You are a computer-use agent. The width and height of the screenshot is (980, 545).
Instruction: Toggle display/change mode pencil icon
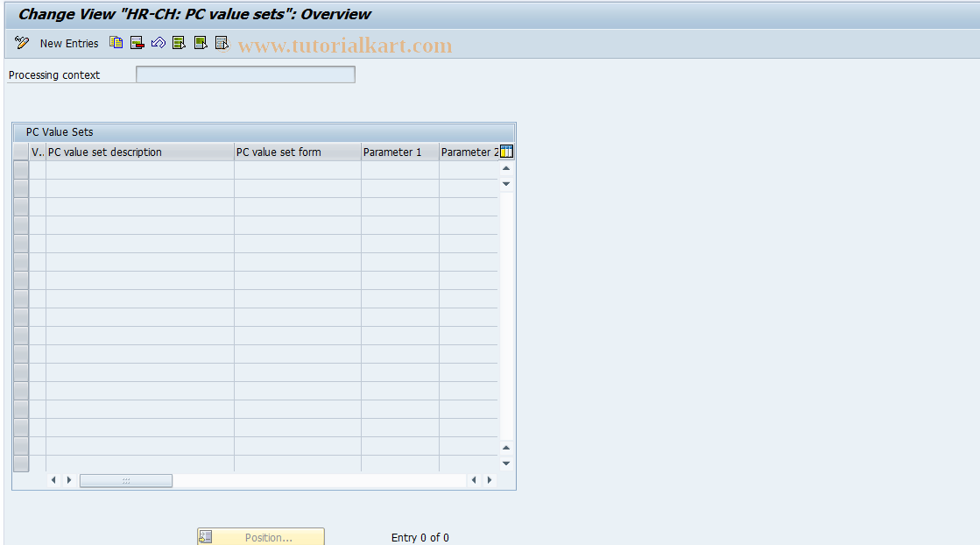(22, 43)
